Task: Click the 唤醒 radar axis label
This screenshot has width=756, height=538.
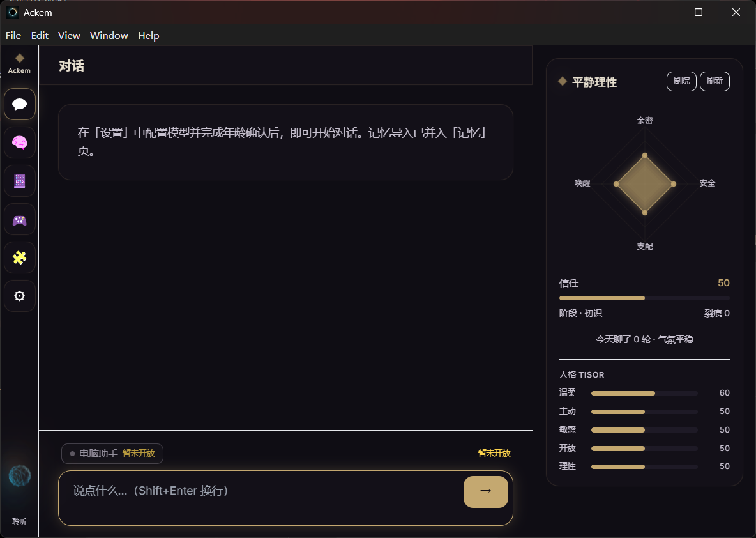Action: 582,183
